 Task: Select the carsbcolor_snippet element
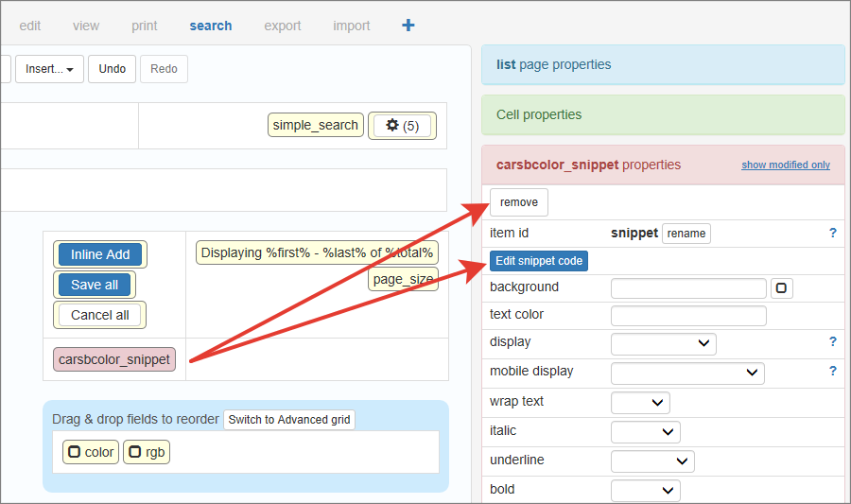click(114, 359)
